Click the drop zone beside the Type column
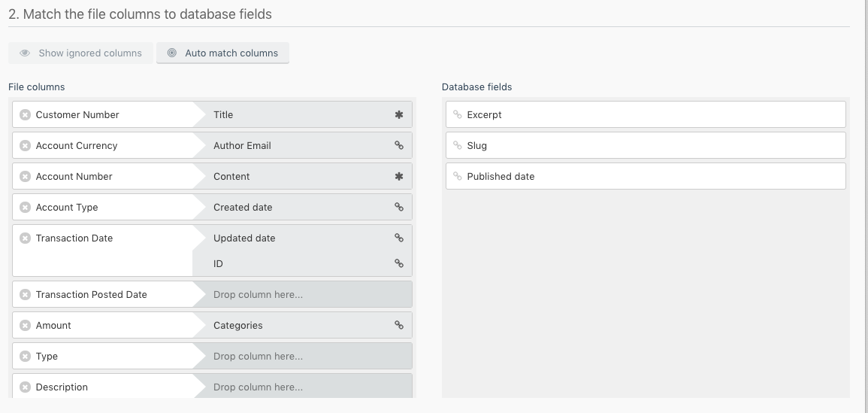 click(x=302, y=357)
